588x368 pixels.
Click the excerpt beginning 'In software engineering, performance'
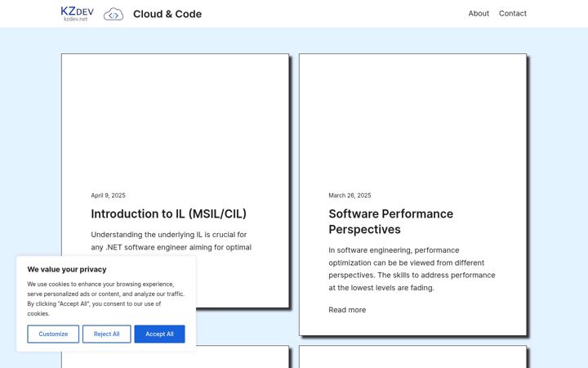[x=412, y=269]
